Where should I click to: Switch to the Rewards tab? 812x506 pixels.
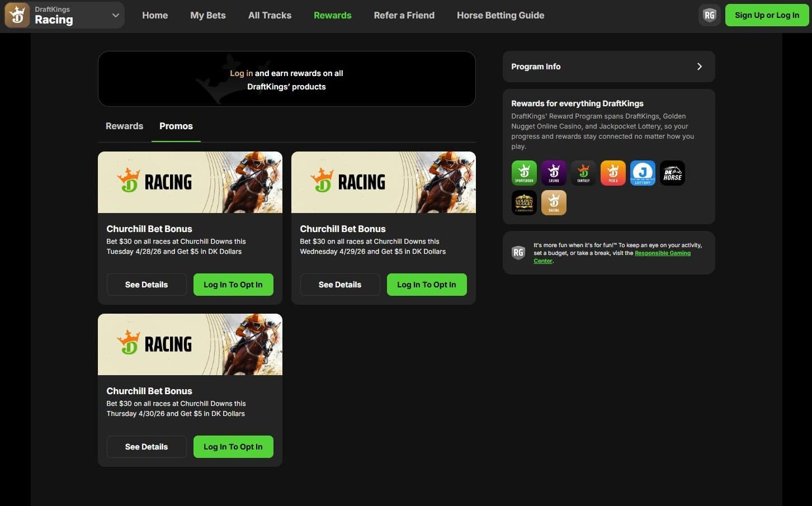click(x=124, y=126)
